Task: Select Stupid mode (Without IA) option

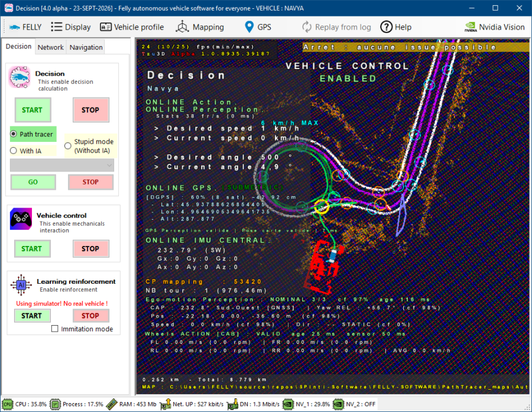Action: pyautogui.click(x=68, y=146)
